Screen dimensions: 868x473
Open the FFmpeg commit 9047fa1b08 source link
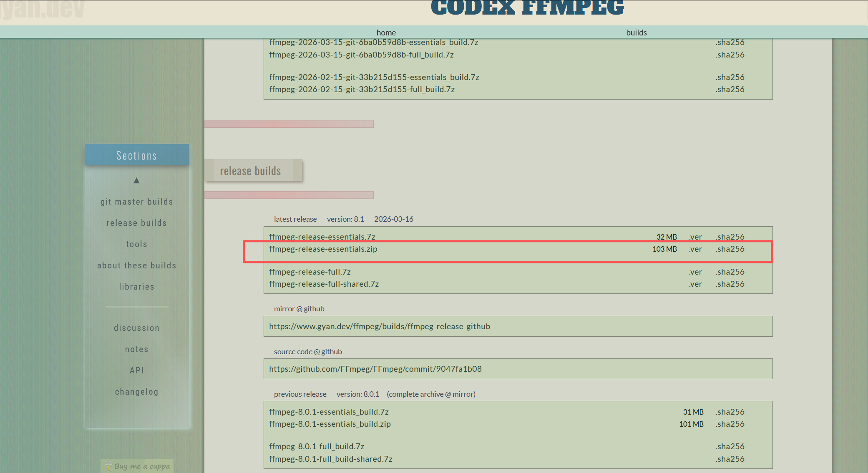(375, 369)
